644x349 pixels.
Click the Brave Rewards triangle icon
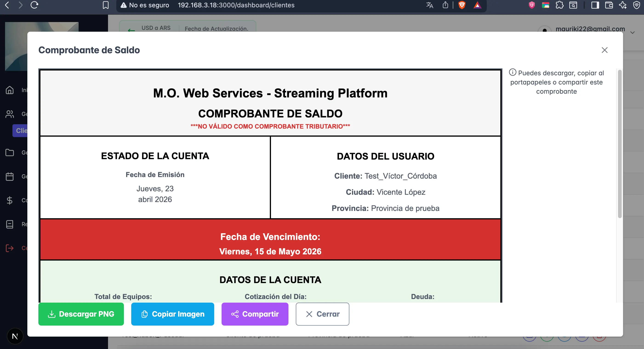[x=477, y=5]
